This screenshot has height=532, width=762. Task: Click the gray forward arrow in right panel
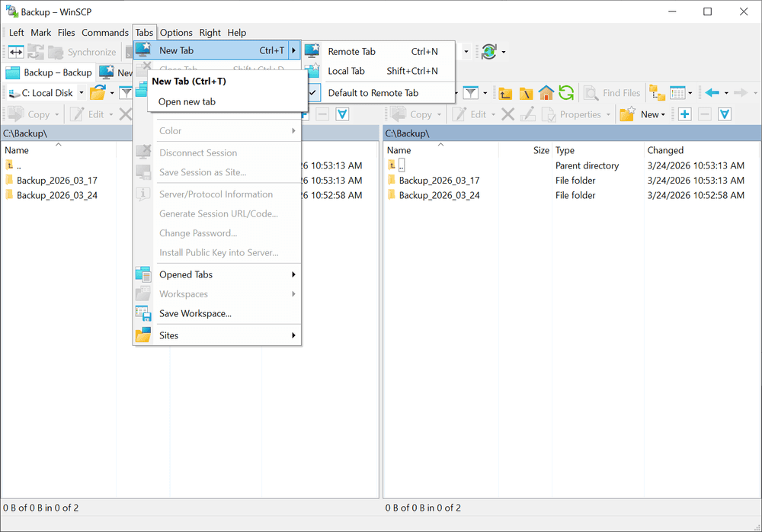[741, 92]
